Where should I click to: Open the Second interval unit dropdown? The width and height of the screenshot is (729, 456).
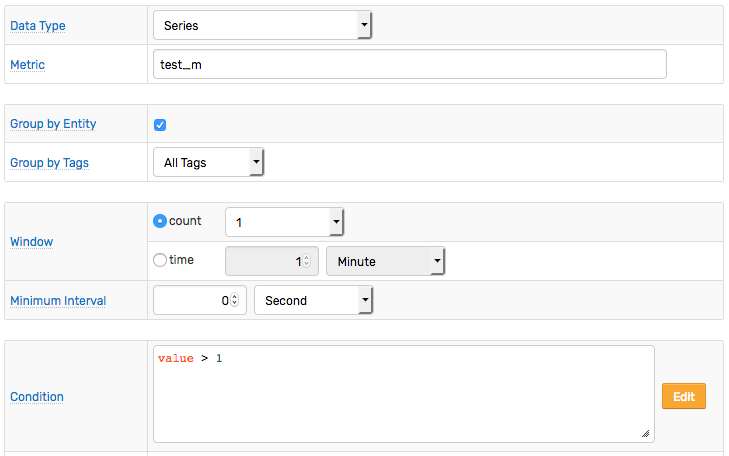[x=313, y=300]
